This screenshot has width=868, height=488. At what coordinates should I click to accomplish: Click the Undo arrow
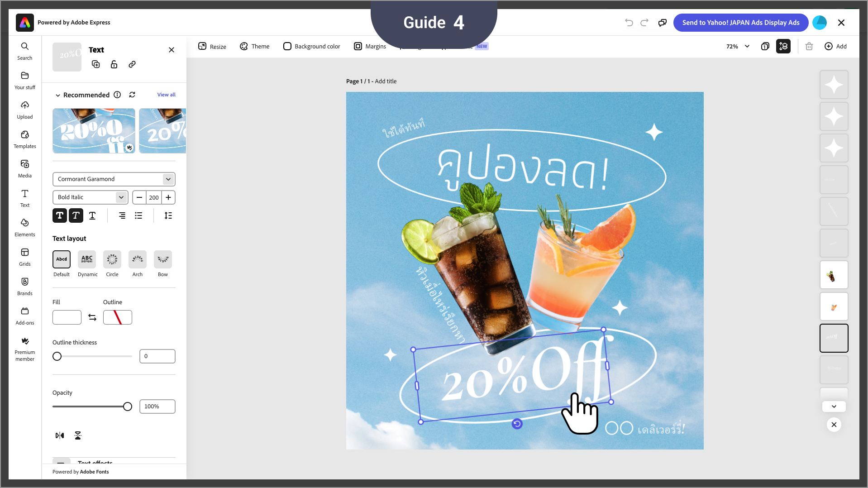pos(629,23)
